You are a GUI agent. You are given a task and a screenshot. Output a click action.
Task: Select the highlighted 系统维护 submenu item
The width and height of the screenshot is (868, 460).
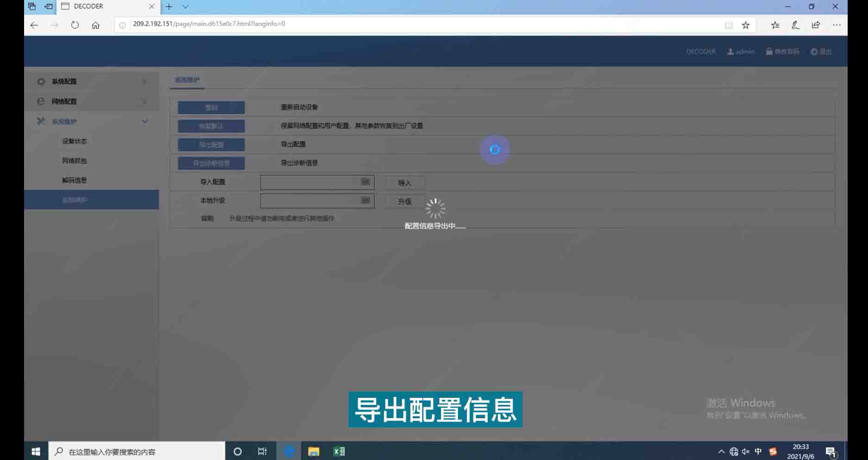(92, 200)
